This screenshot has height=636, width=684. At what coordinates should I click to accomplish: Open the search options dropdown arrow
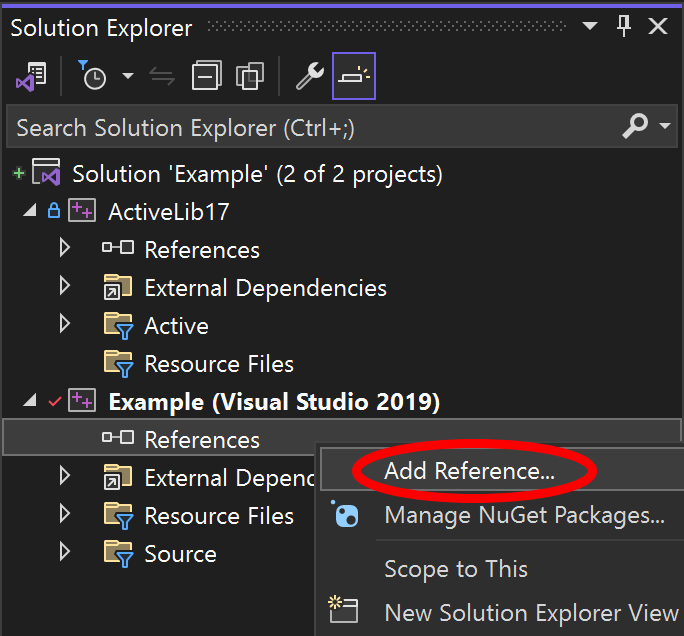tap(665, 127)
